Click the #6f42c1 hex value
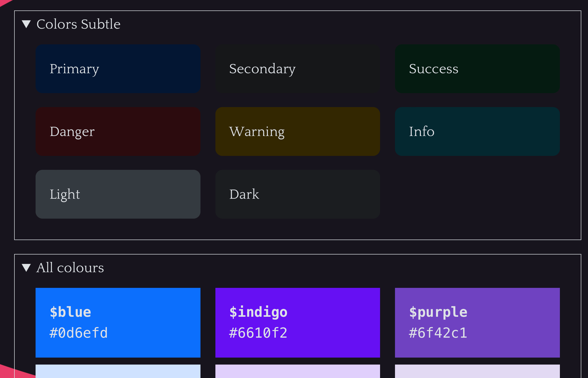This screenshot has width=588, height=378. pyautogui.click(x=438, y=333)
